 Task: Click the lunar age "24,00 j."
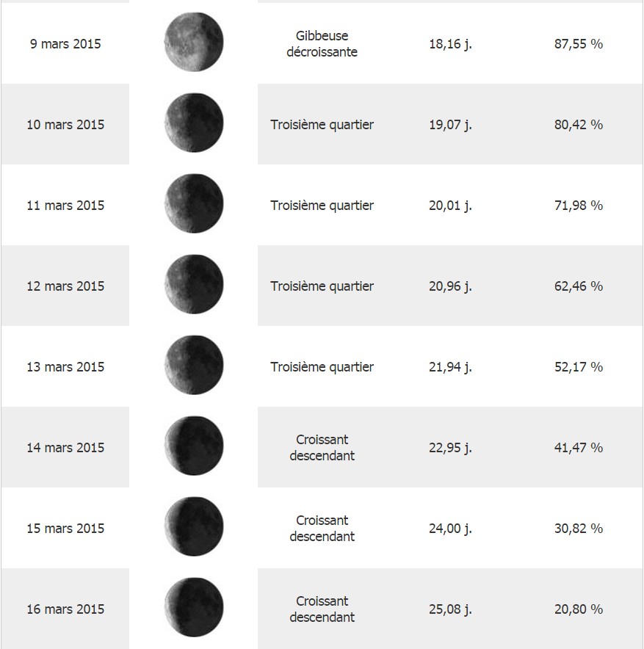450,529
